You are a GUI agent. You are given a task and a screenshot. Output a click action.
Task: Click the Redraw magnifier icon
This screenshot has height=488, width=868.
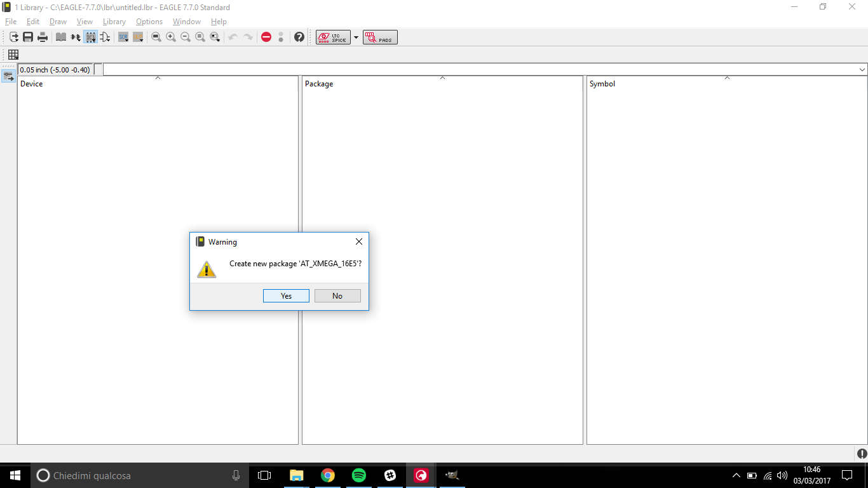point(200,37)
